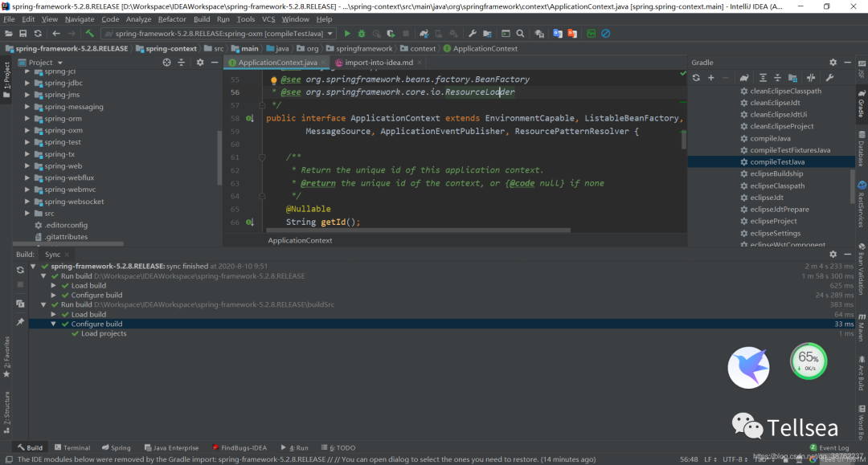Click locate-in-tree target icon in Project panel

click(167, 63)
